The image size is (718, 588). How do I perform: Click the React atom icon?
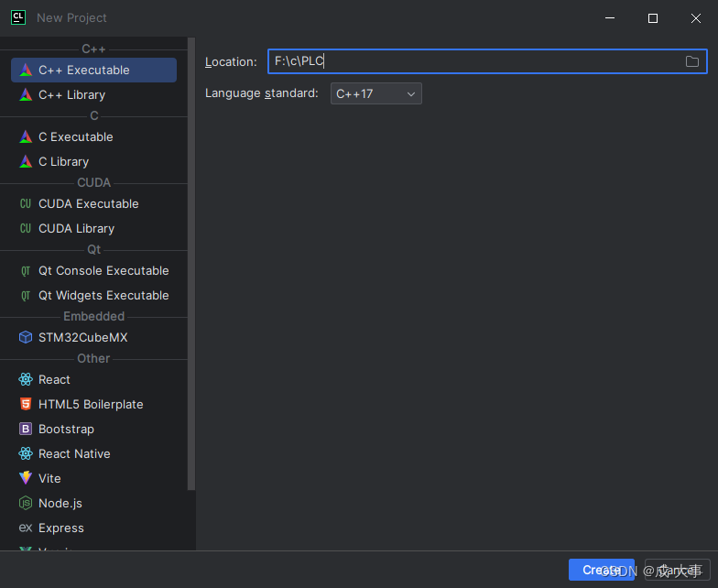click(26, 380)
